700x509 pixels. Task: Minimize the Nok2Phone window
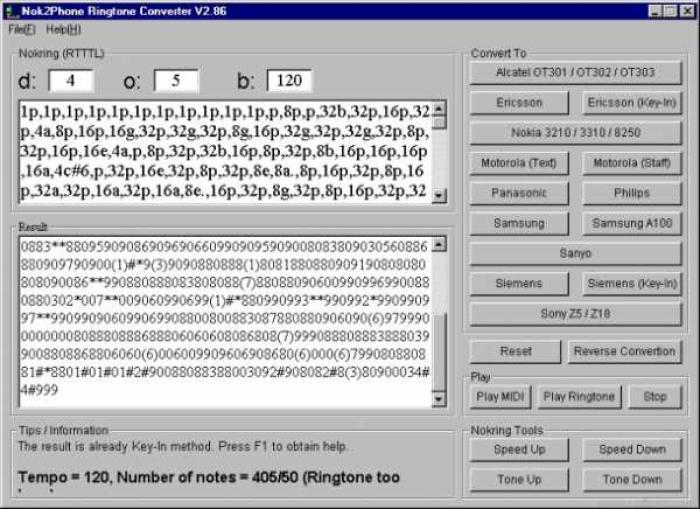[x=655, y=11]
